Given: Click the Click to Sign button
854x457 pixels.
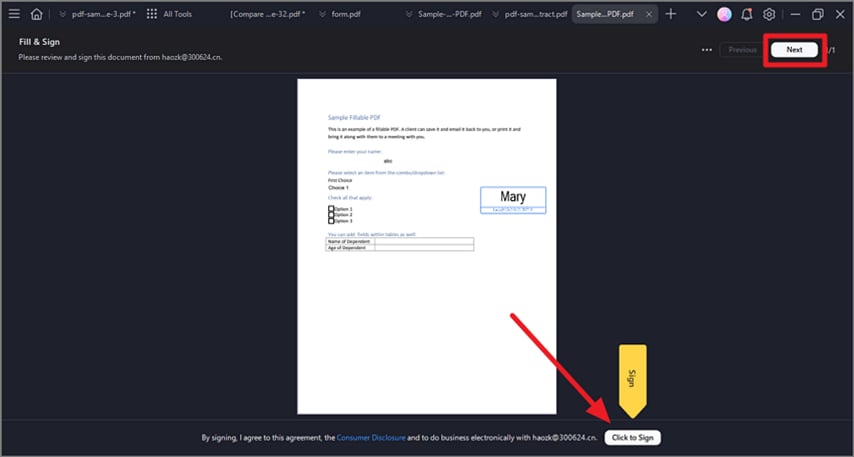Looking at the screenshot, I should (632, 437).
